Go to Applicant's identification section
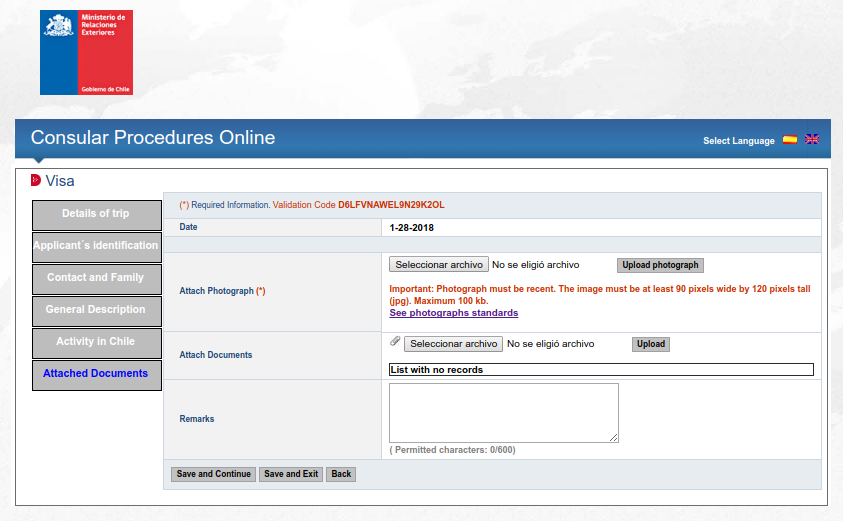 (x=97, y=247)
